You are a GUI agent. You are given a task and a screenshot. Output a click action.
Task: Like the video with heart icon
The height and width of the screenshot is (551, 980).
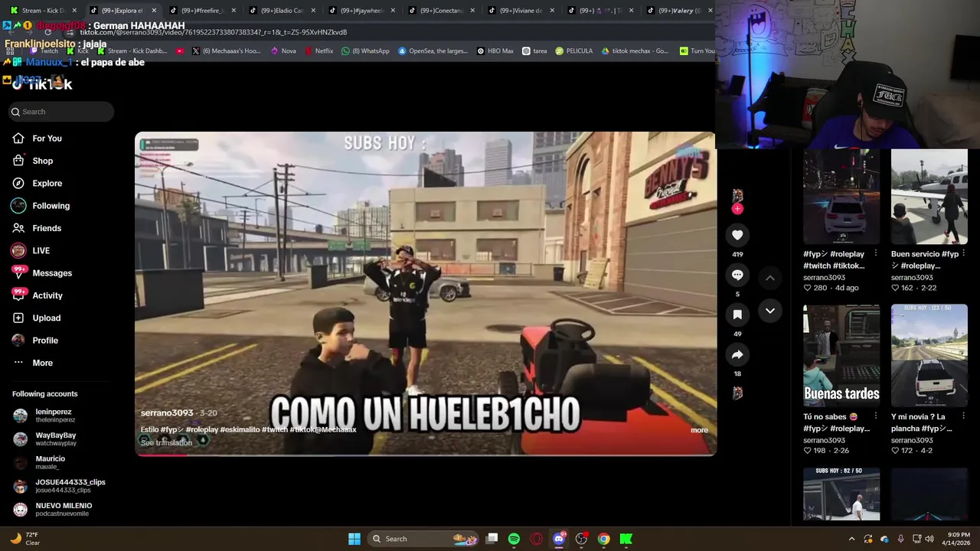pyautogui.click(x=737, y=235)
